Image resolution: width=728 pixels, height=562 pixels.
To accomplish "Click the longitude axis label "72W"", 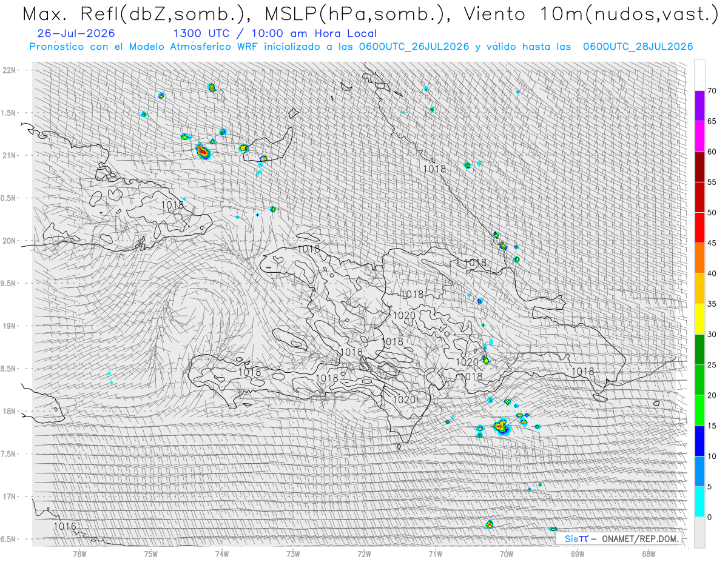I will pos(365,553).
